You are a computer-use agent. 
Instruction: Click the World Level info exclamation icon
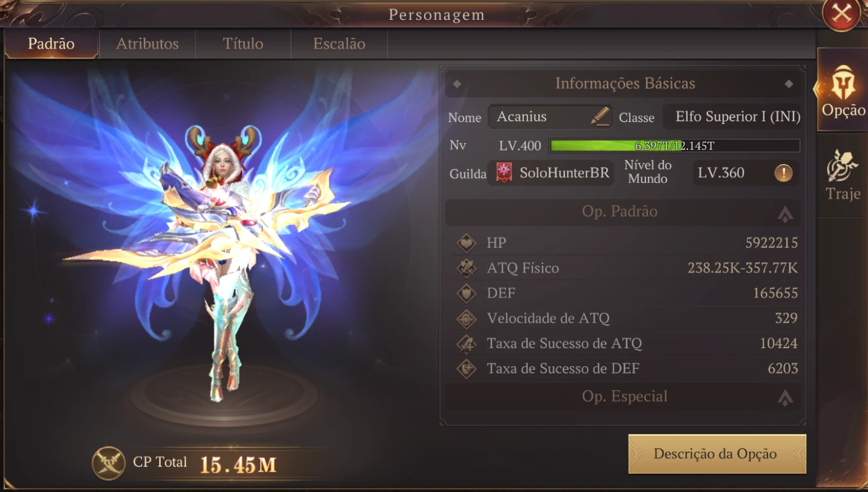783,173
